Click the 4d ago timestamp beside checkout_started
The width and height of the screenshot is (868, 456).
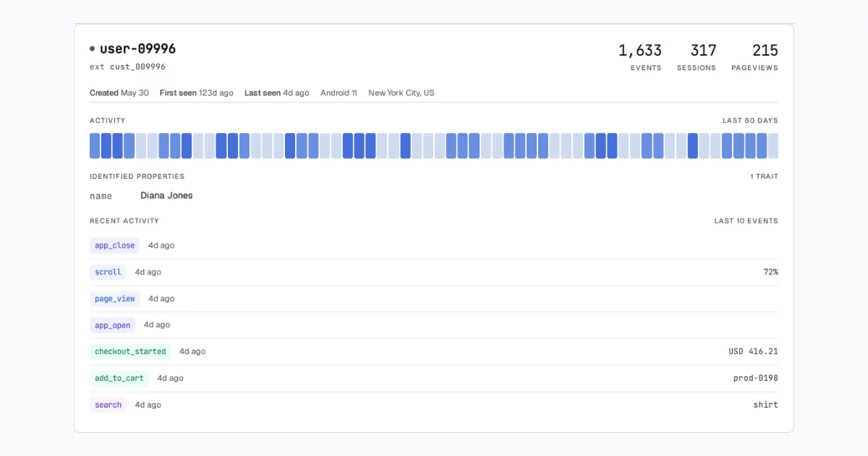pos(192,352)
